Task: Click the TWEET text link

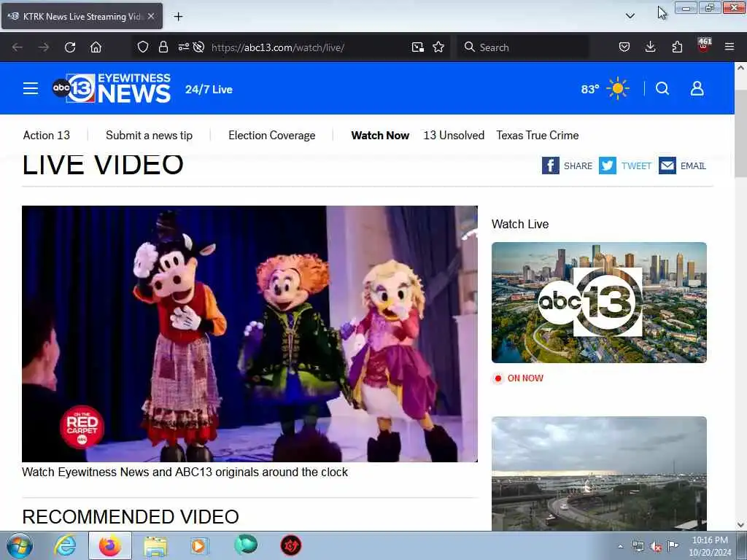Action: point(636,166)
